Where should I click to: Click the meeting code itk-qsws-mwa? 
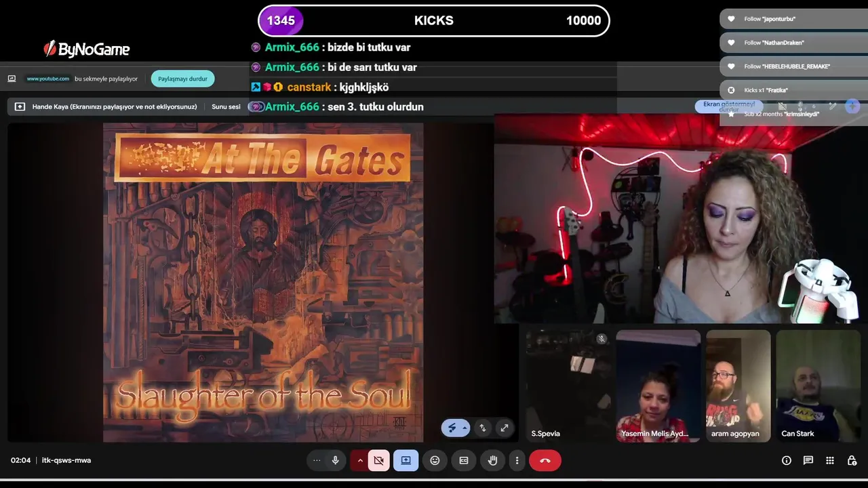tap(66, 460)
